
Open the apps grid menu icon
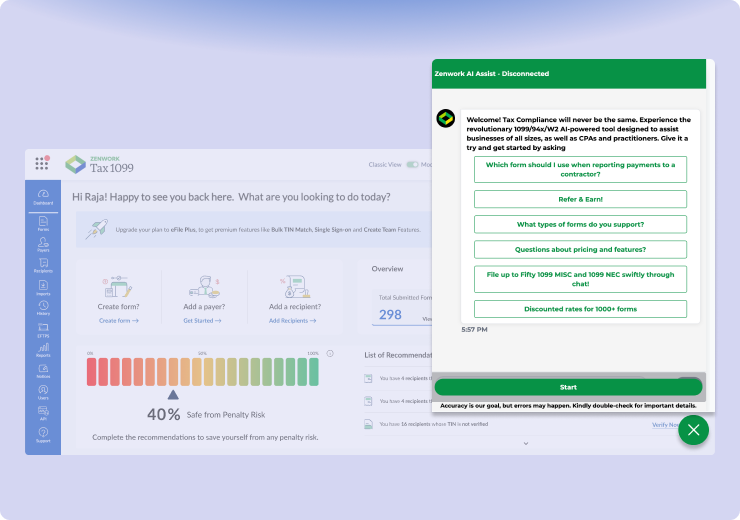[x=42, y=163]
